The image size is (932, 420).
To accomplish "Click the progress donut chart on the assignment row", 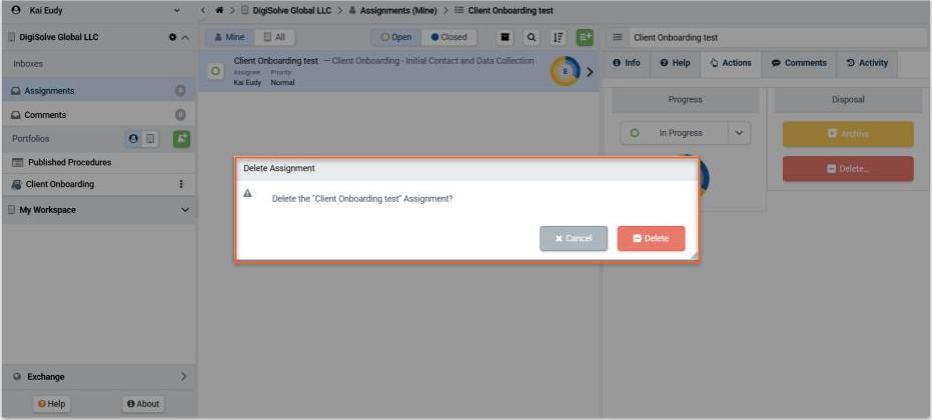I will tap(565, 71).
